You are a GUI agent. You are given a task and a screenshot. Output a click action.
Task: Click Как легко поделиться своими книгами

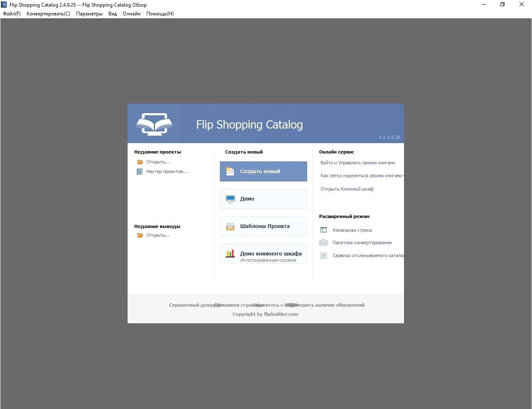click(361, 176)
